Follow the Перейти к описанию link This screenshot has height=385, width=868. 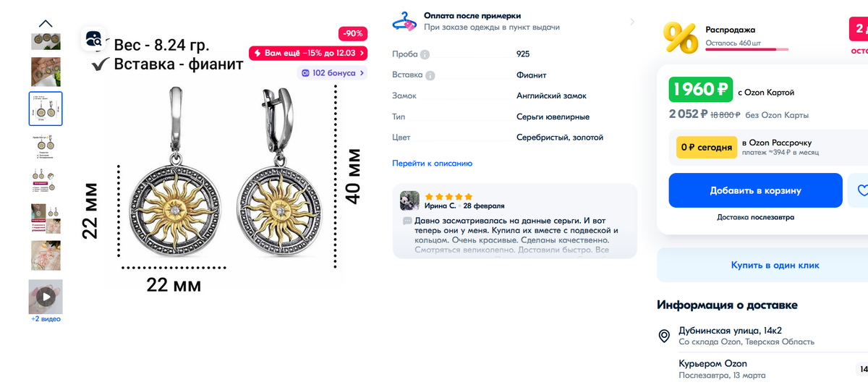click(x=432, y=164)
